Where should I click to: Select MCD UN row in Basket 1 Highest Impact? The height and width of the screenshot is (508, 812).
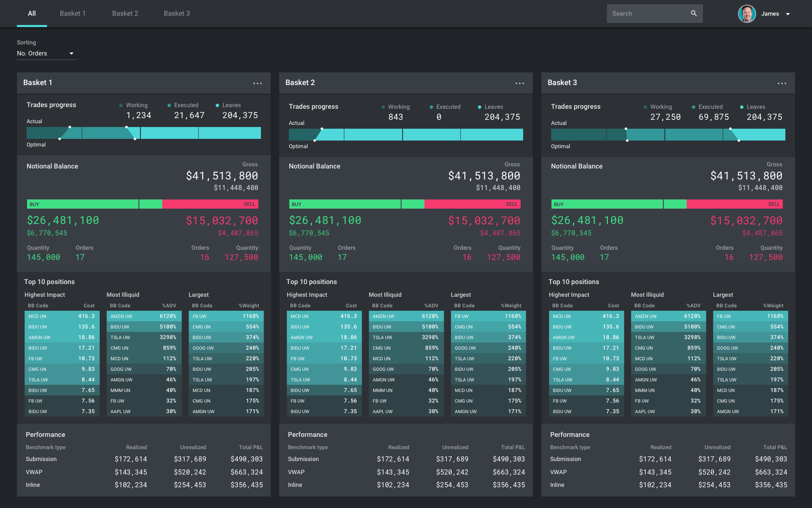(62, 316)
